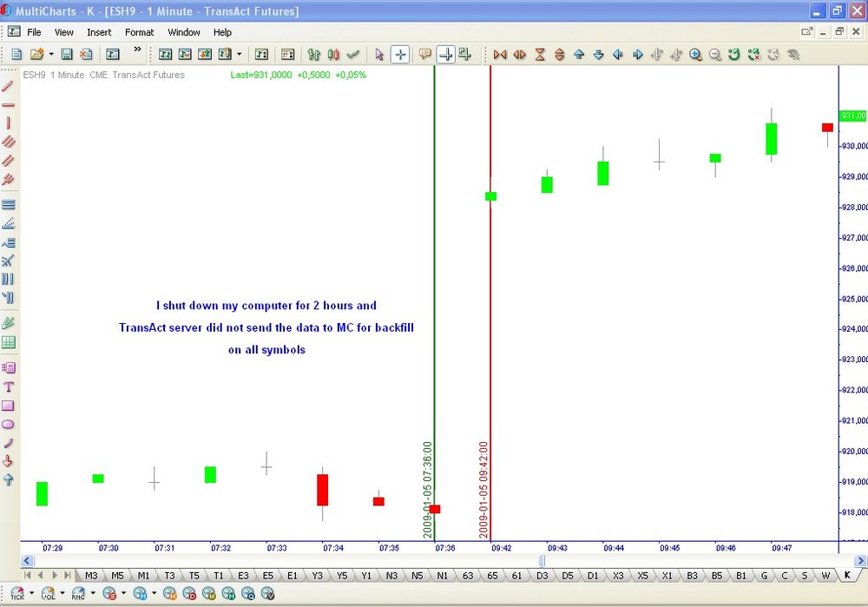Viewport: 868px width, 607px height.
Task: Switch to the M3 workspace tab
Action: (x=91, y=576)
